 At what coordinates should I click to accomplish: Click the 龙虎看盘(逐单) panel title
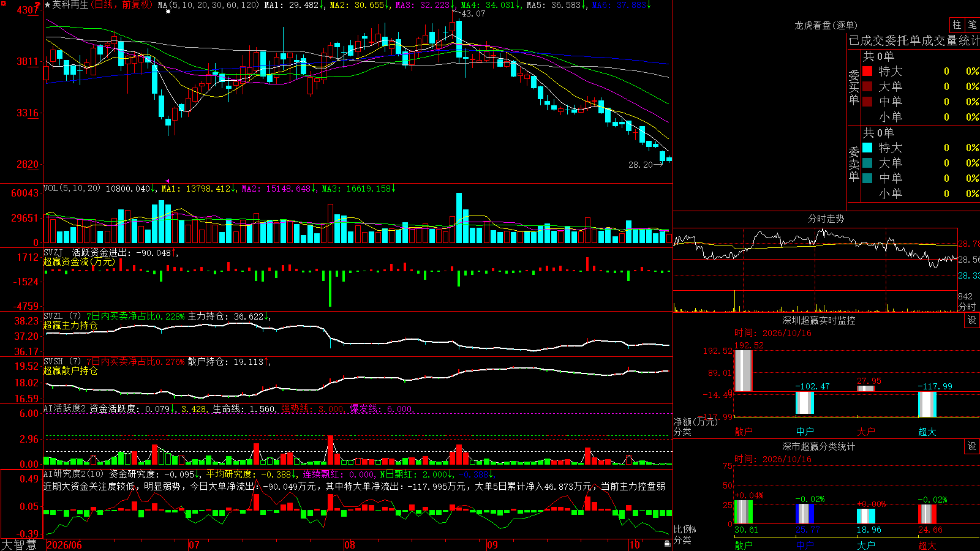coord(826,25)
